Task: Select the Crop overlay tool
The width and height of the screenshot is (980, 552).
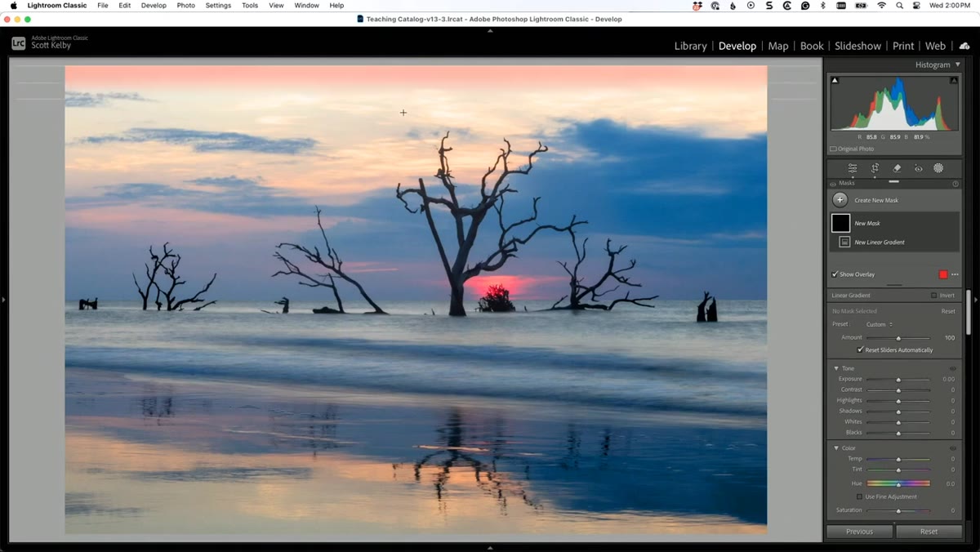Action: (875, 168)
